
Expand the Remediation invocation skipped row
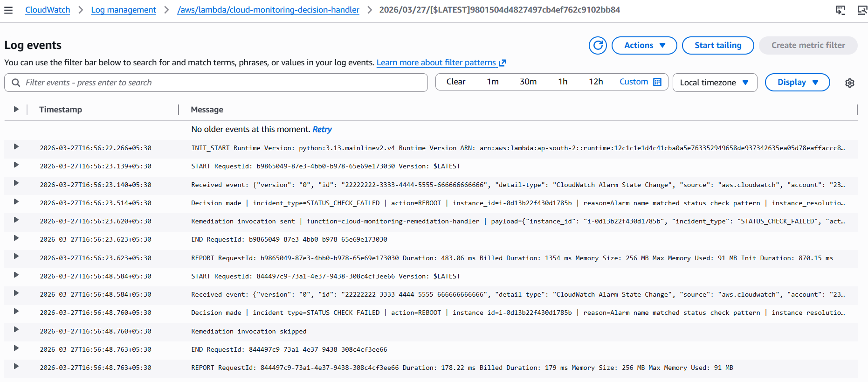(x=16, y=330)
